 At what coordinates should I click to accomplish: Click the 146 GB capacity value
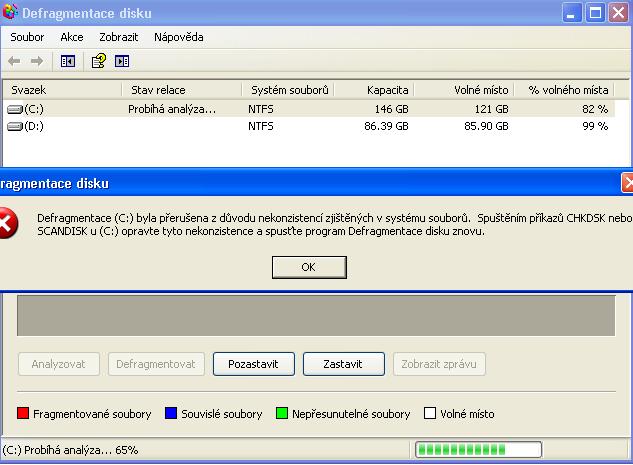tap(391, 109)
